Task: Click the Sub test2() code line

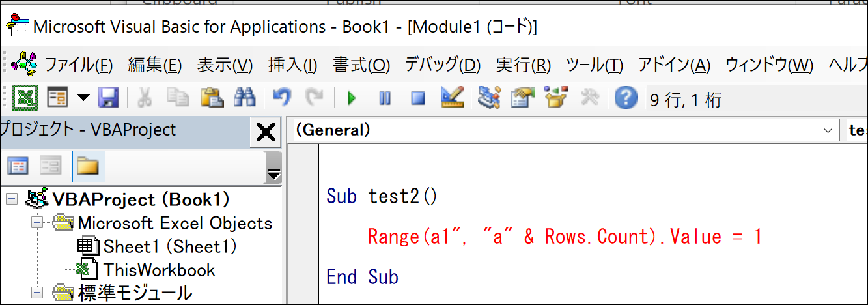Action: (x=383, y=196)
